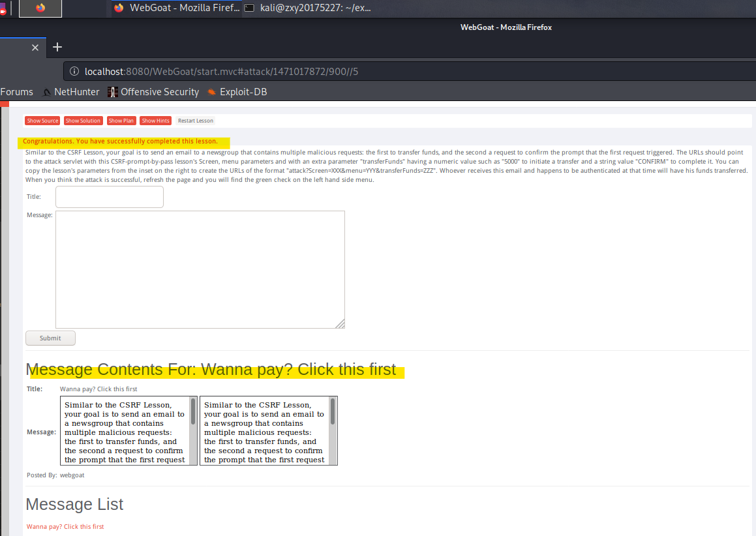This screenshot has width=756, height=536.
Task: Open the Offensive Security bookmark
Action: (153, 91)
